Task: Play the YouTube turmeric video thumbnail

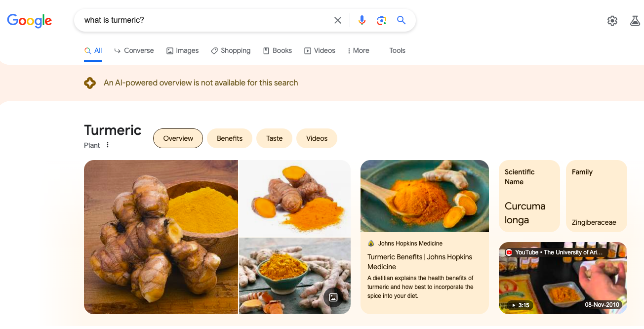Action: (x=563, y=278)
